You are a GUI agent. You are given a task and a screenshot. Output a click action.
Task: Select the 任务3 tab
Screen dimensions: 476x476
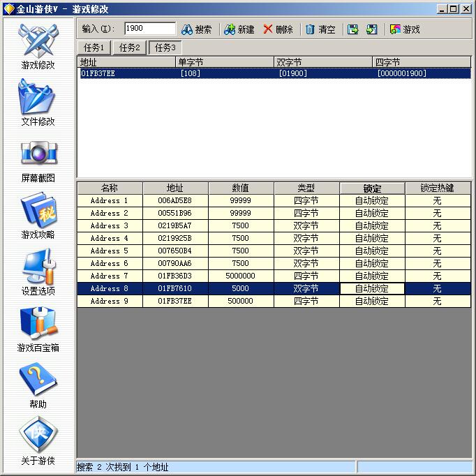[x=165, y=47]
